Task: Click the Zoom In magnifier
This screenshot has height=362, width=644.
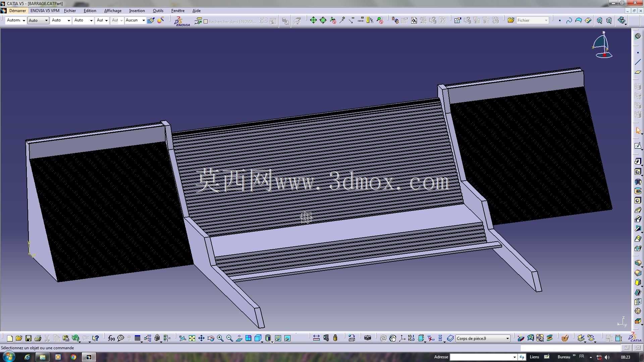Action: 220,338
